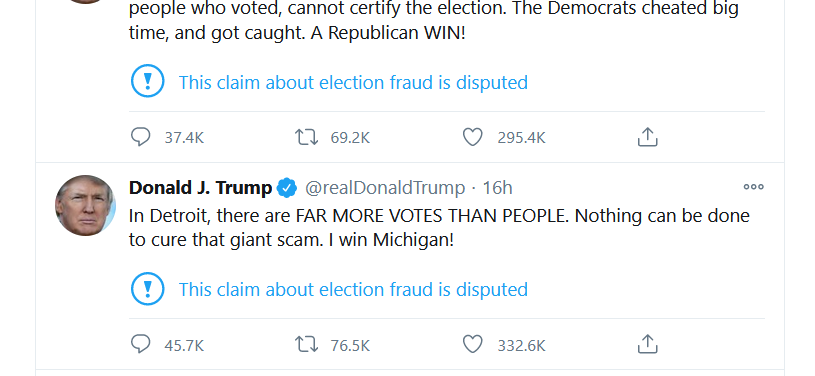Open the disputed claim notice under the first tweet
The image size is (815, 376).
coord(353,83)
